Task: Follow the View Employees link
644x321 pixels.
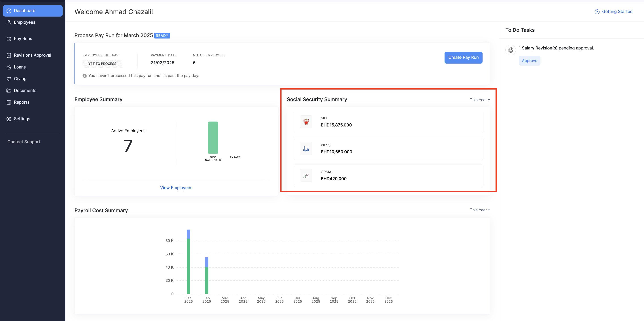Action: click(x=176, y=188)
